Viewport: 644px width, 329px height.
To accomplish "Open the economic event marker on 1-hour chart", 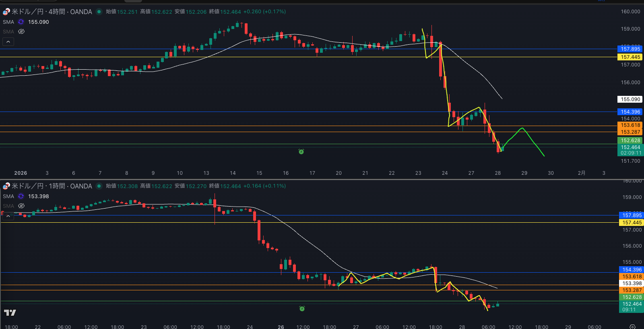I will click(x=302, y=308).
